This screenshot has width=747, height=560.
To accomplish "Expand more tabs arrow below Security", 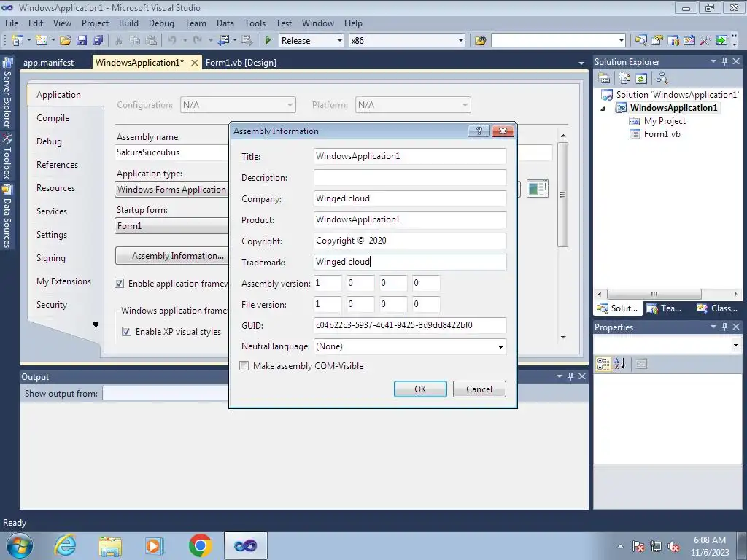I will tap(96, 324).
